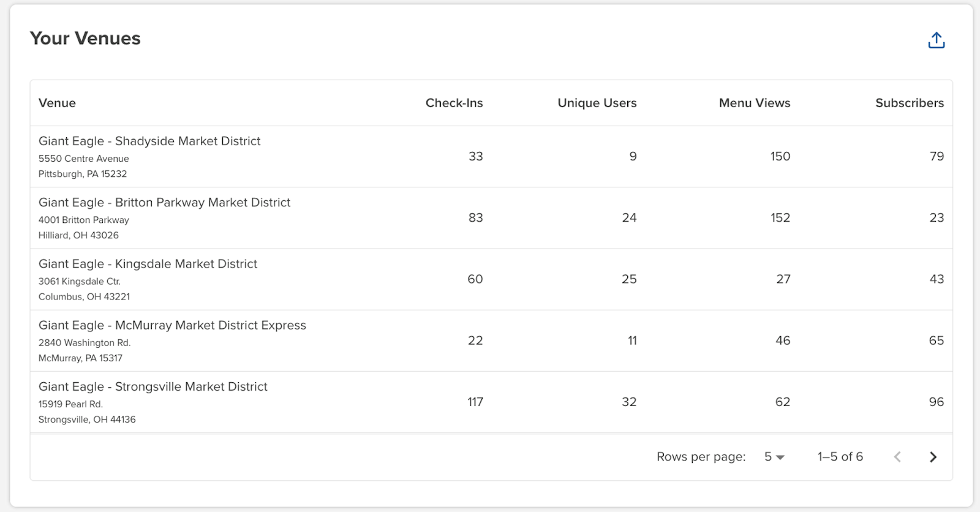Viewport: 980px width, 512px height.
Task: Sort by the Venue column header
Action: pos(57,103)
